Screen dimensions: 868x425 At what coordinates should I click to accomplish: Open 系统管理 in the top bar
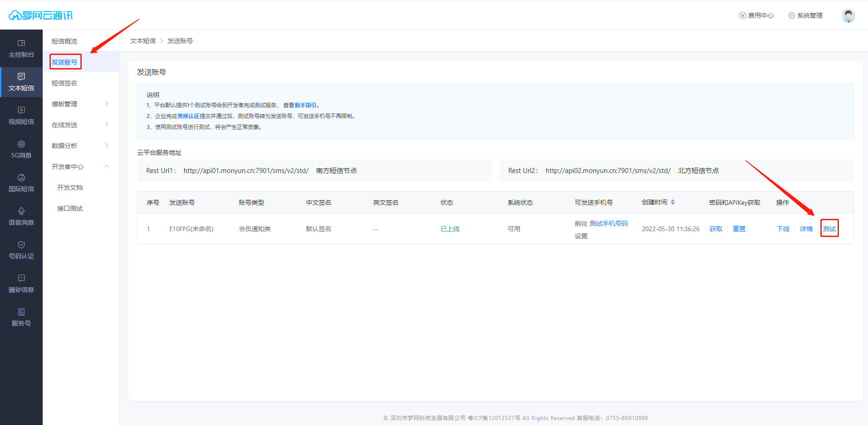[x=805, y=15]
